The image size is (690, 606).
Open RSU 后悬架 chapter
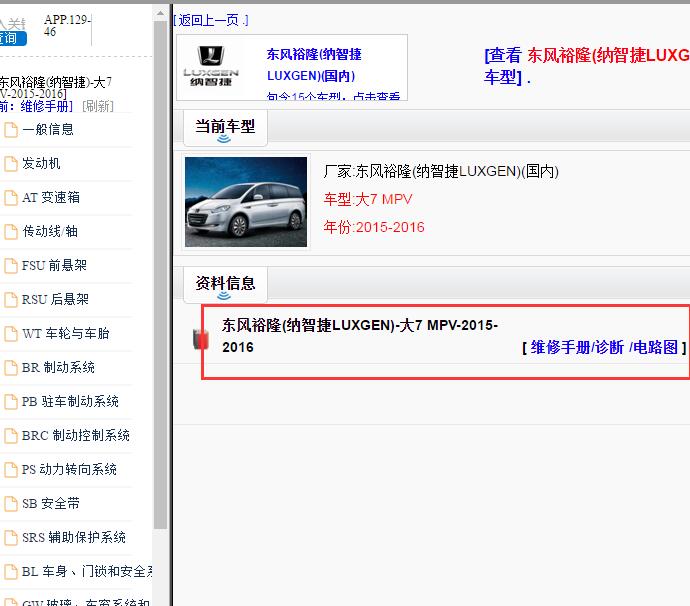coord(55,299)
